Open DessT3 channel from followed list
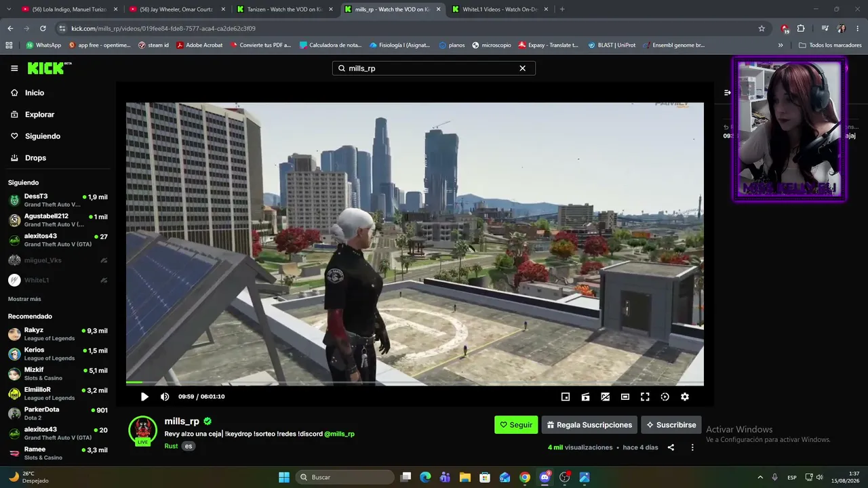The height and width of the screenshot is (488, 868). [x=58, y=200]
